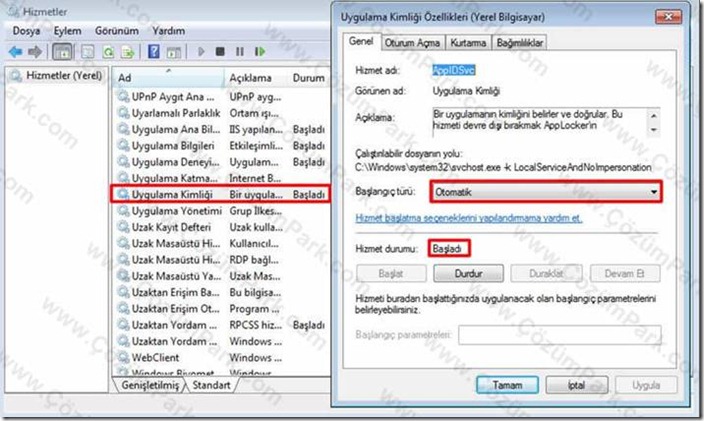704x421 pixels.
Task: Click the blue Help question-mark icon
Action: pyautogui.click(x=154, y=52)
